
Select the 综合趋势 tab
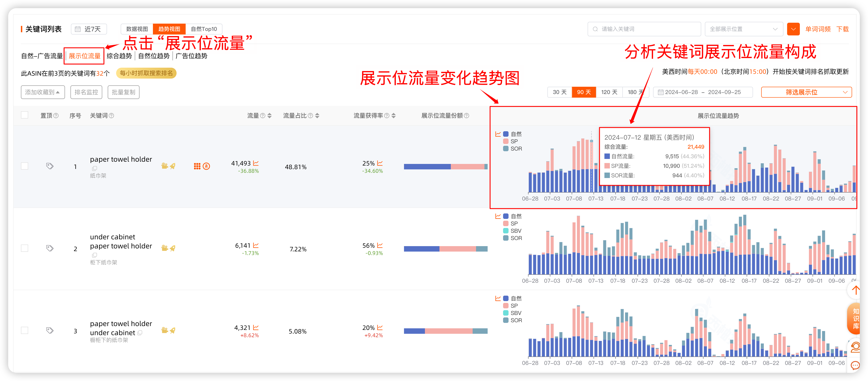(x=119, y=56)
